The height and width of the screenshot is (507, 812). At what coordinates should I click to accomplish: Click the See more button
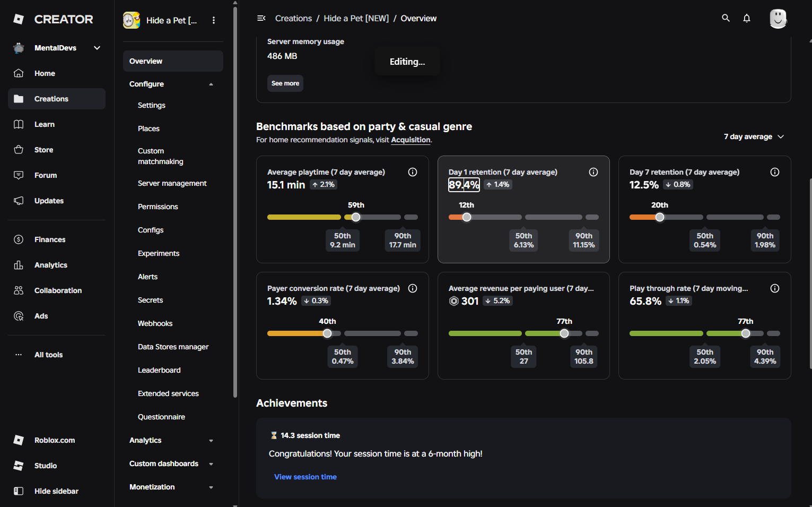pos(285,83)
